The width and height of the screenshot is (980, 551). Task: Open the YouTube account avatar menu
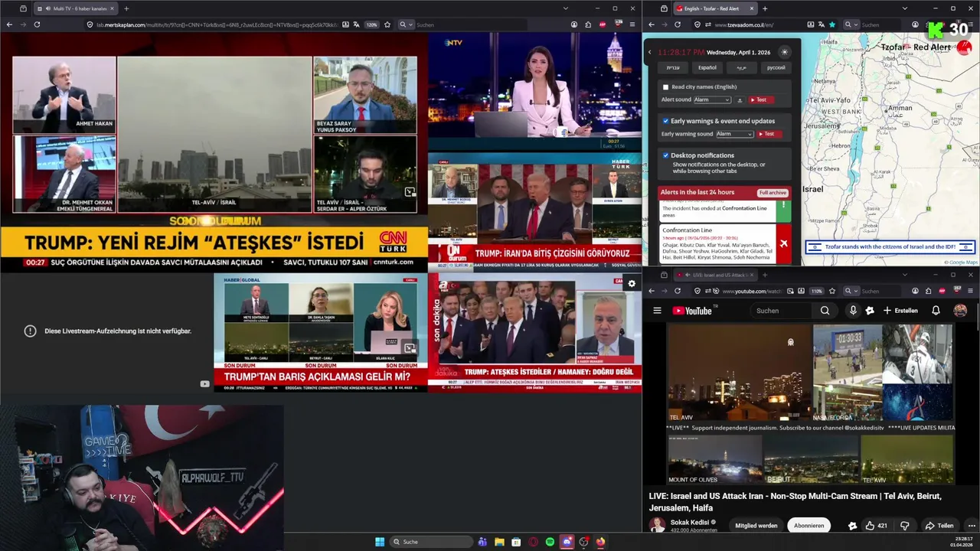(x=960, y=311)
